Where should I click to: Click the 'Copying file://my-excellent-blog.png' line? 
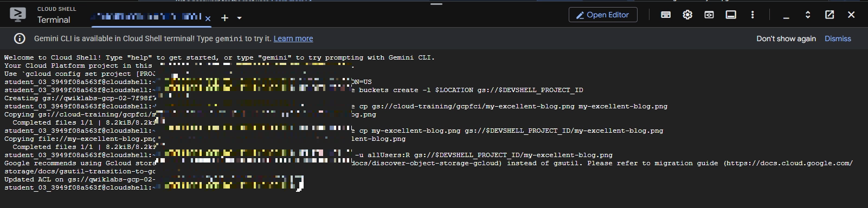click(80, 139)
